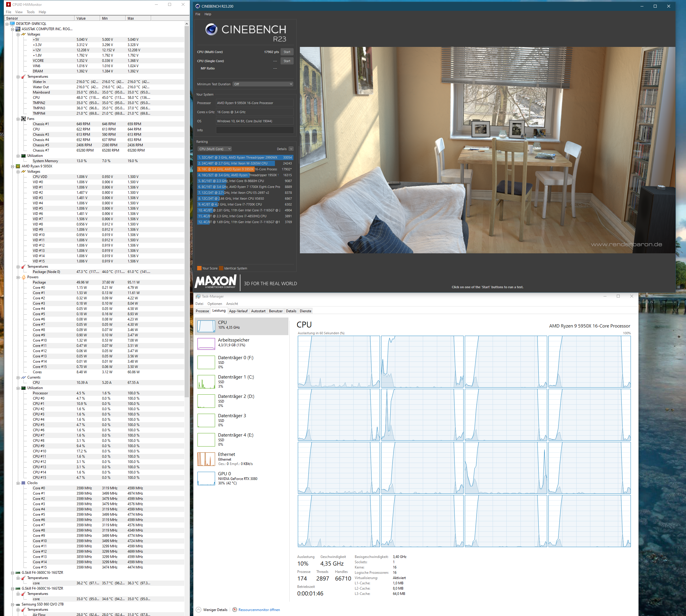This screenshot has width=686, height=616.
Task: Open File menu in HWMonitor
Action: tap(9, 12)
